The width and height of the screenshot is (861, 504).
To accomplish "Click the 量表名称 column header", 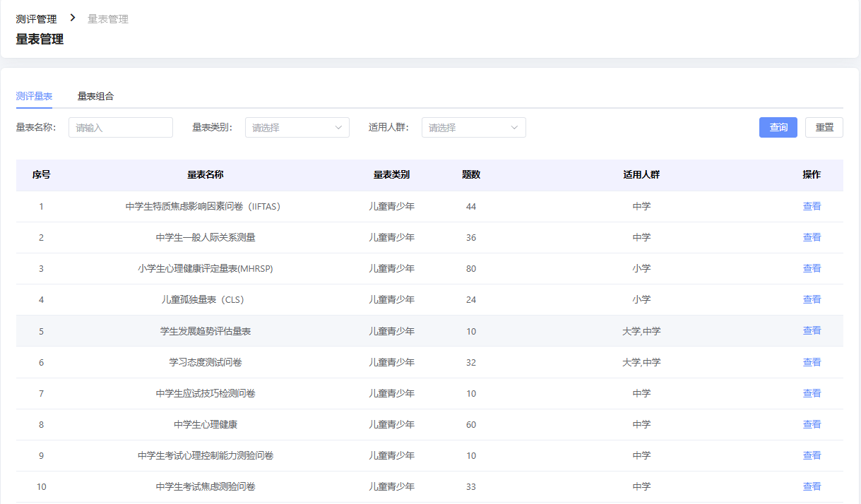I will click(x=206, y=174).
